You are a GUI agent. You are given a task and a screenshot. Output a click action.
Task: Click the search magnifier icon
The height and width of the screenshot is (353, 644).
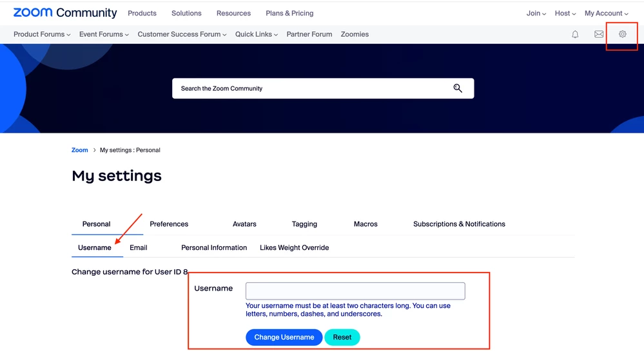(x=458, y=88)
